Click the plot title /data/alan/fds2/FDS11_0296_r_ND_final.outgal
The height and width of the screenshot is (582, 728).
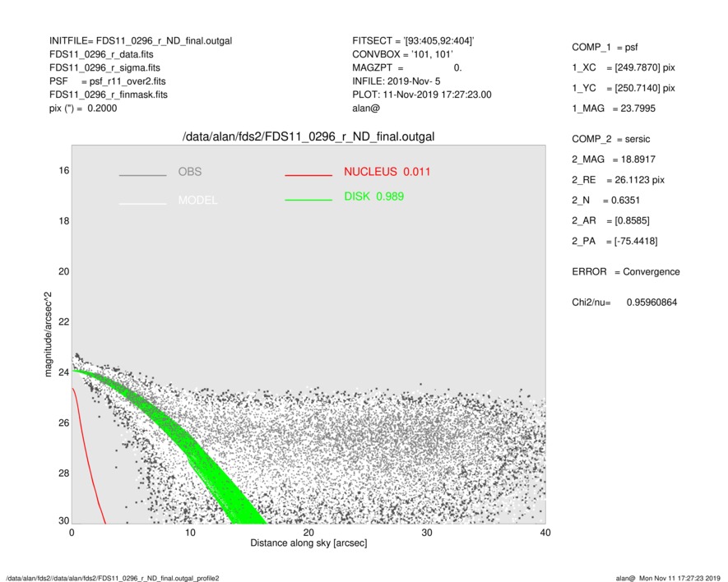pyautogui.click(x=308, y=137)
